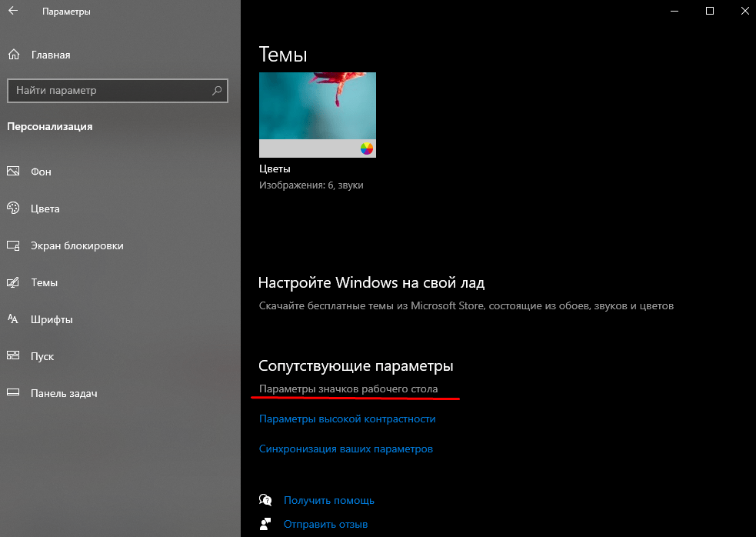Viewport: 756px width, 537px height.
Task: Open Параметры высокой контрастности link
Action: pyautogui.click(x=347, y=419)
